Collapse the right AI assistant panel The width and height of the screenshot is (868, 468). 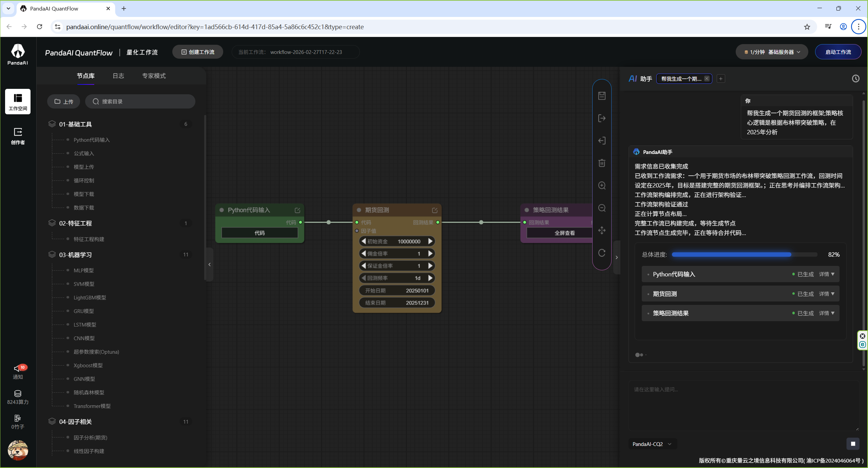(617, 257)
